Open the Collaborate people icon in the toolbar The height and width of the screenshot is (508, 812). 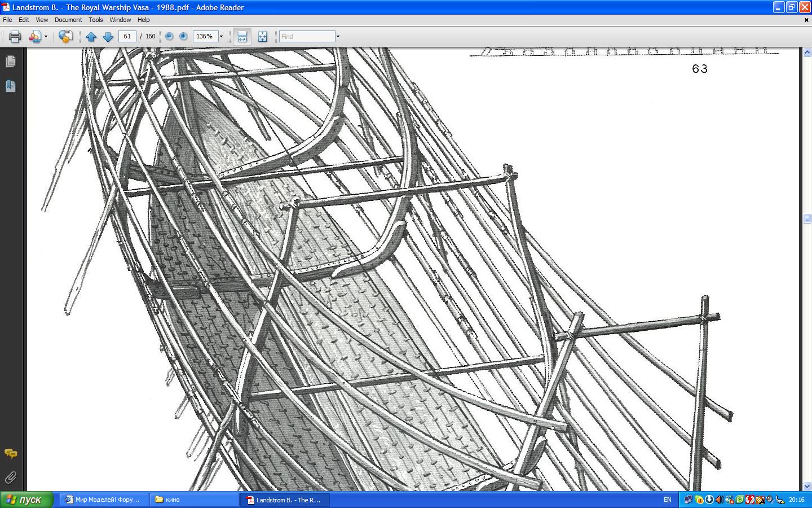click(35, 37)
